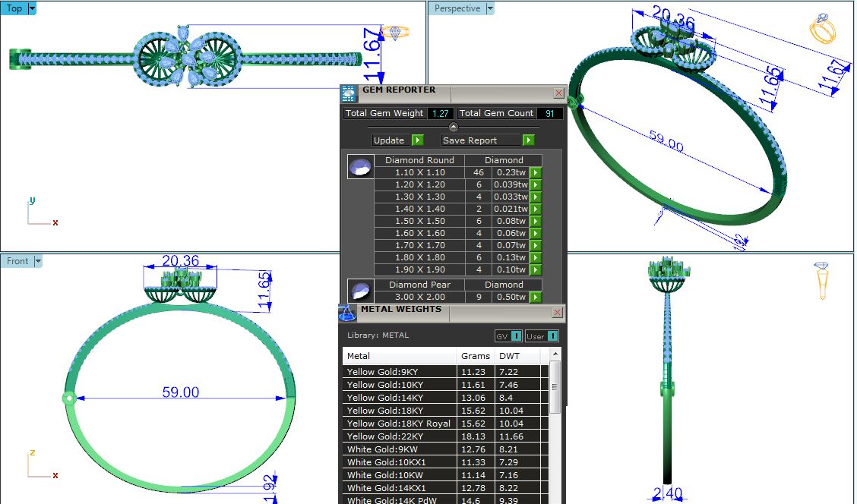Click green arrow beside Update
This screenshot has height=504, width=857.
pos(417,140)
